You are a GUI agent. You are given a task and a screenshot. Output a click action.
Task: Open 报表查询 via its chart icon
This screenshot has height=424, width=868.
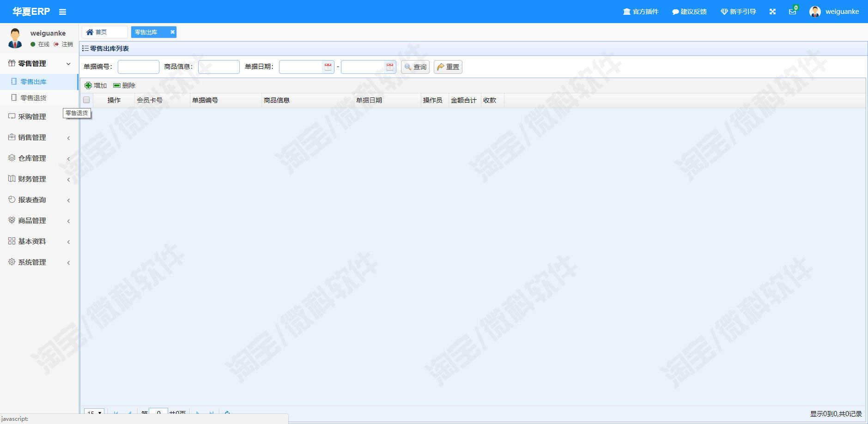(12, 200)
